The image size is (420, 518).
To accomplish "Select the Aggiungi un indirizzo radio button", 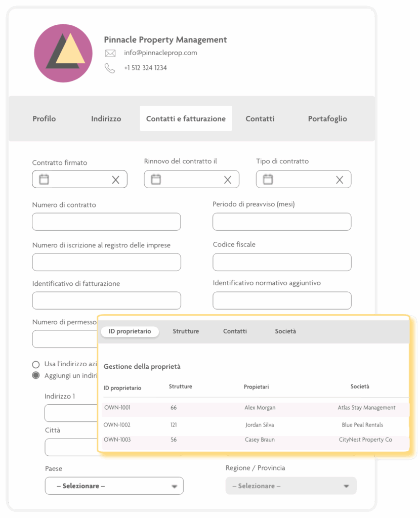I will tap(36, 375).
